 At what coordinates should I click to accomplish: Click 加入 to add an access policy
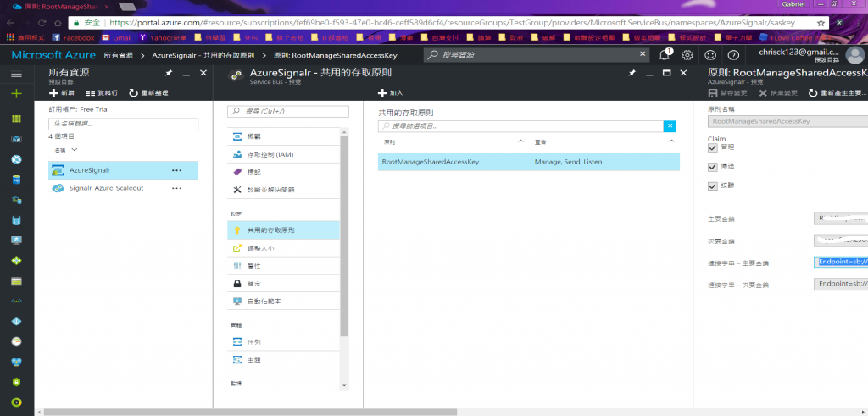(390, 93)
